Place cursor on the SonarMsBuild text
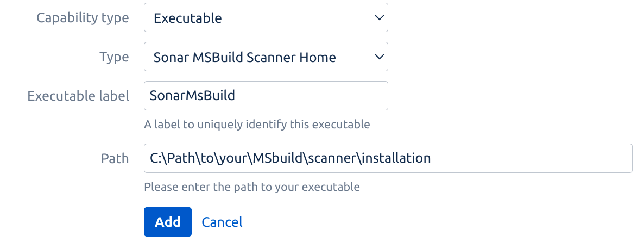 (x=193, y=96)
